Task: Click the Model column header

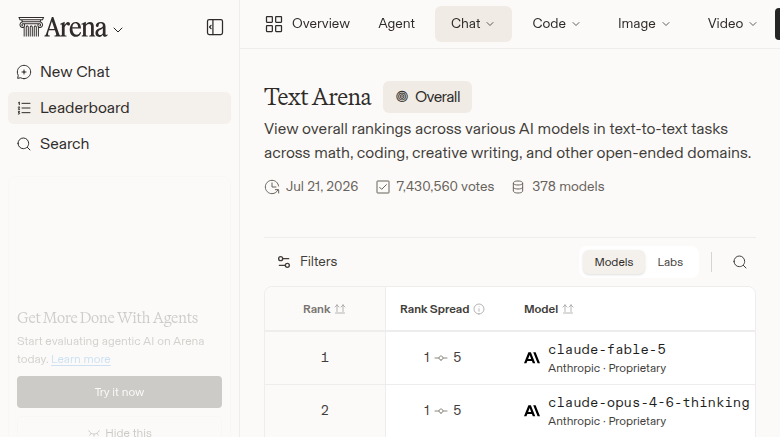Action: point(549,309)
